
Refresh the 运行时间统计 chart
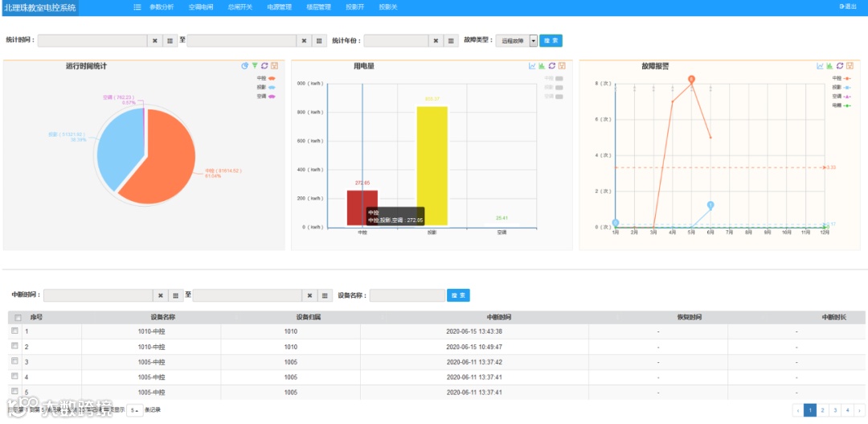(264, 66)
